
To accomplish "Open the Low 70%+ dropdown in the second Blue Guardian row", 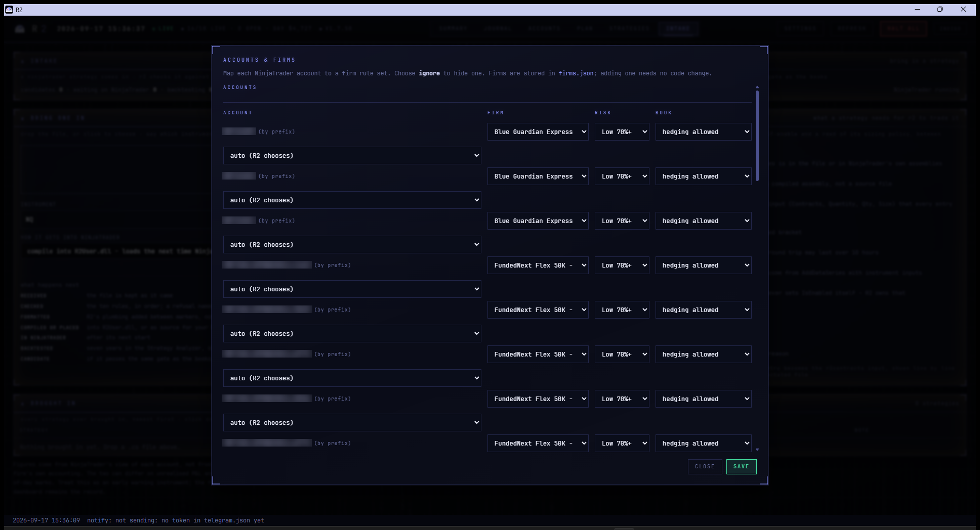I will click(x=622, y=176).
